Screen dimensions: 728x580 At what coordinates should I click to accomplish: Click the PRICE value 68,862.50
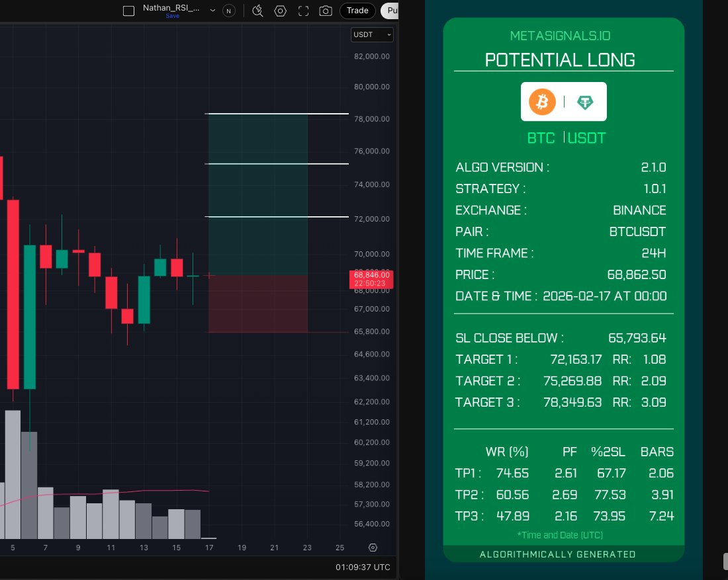point(637,274)
